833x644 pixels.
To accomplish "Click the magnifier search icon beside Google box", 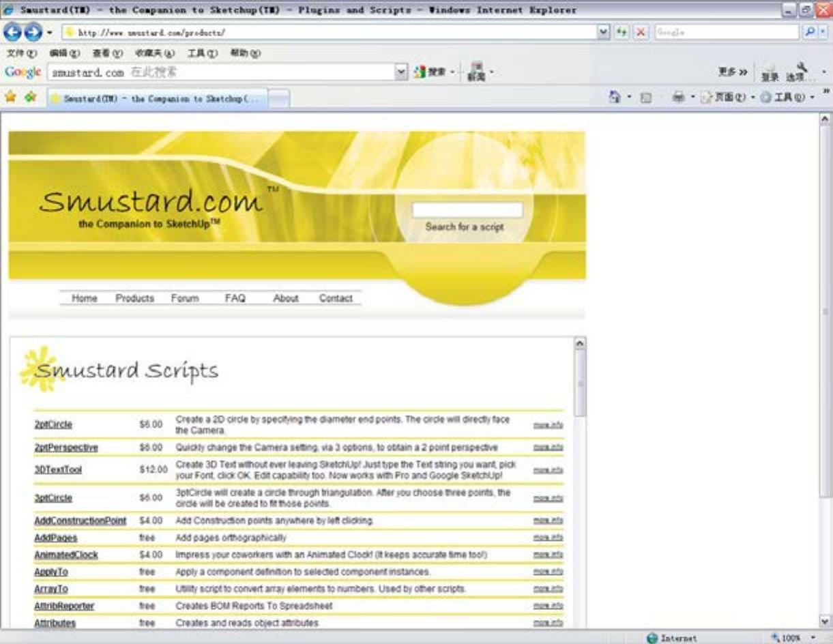I will (x=808, y=32).
